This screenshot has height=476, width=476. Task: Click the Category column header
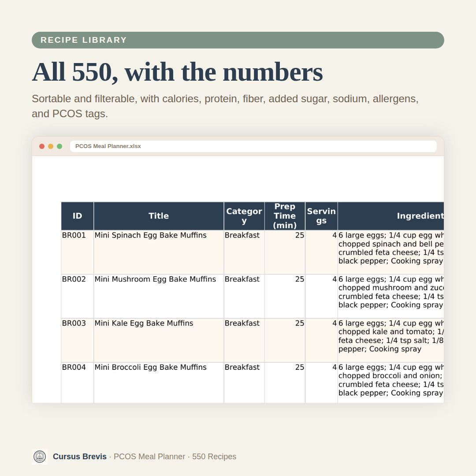tap(244, 216)
